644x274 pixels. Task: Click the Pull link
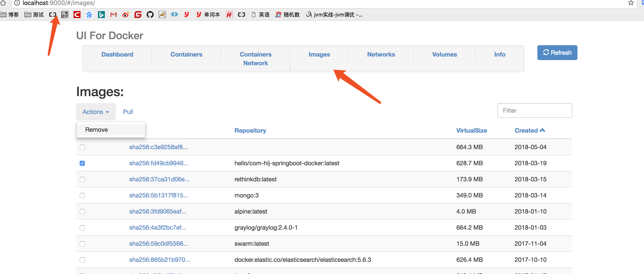(128, 112)
